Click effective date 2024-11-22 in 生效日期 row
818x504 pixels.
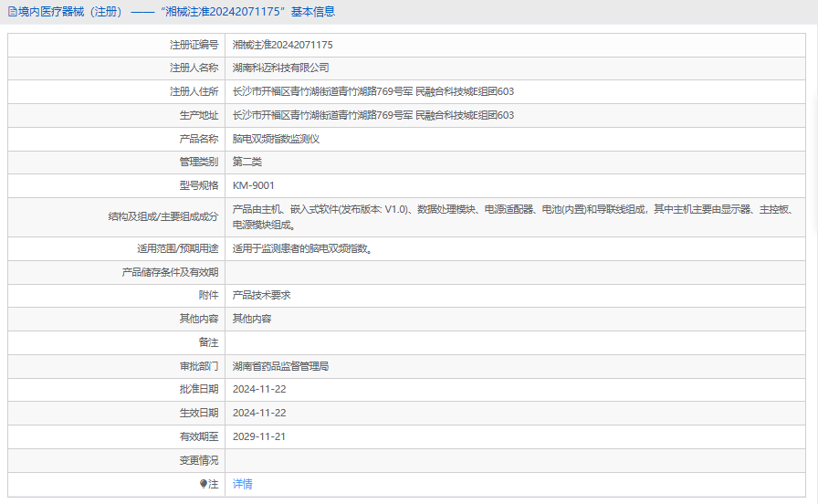[259, 413]
